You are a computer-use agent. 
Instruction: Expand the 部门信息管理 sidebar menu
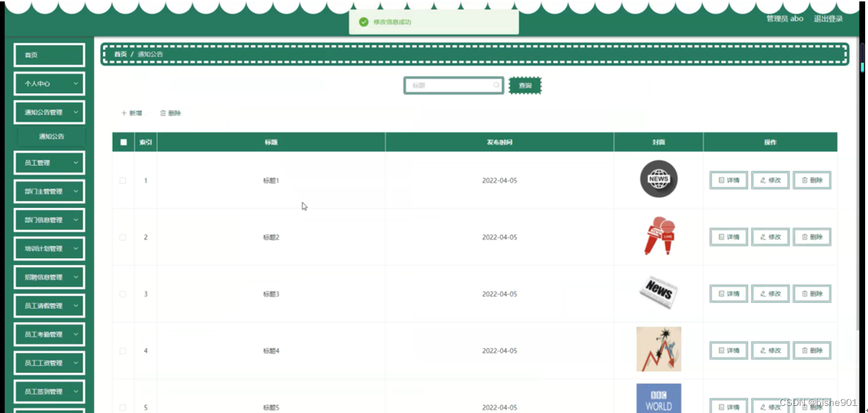point(50,220)
